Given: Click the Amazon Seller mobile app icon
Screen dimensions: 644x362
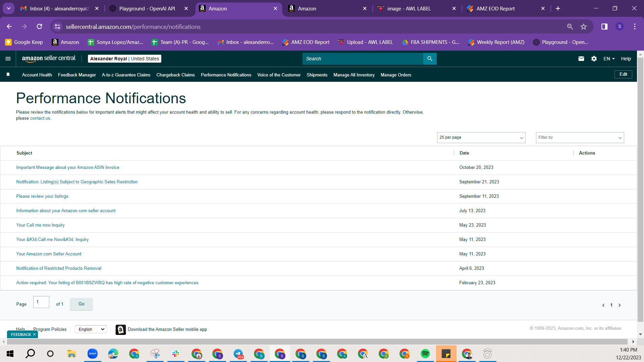Looking at the screenshot, I should (121, 329).
